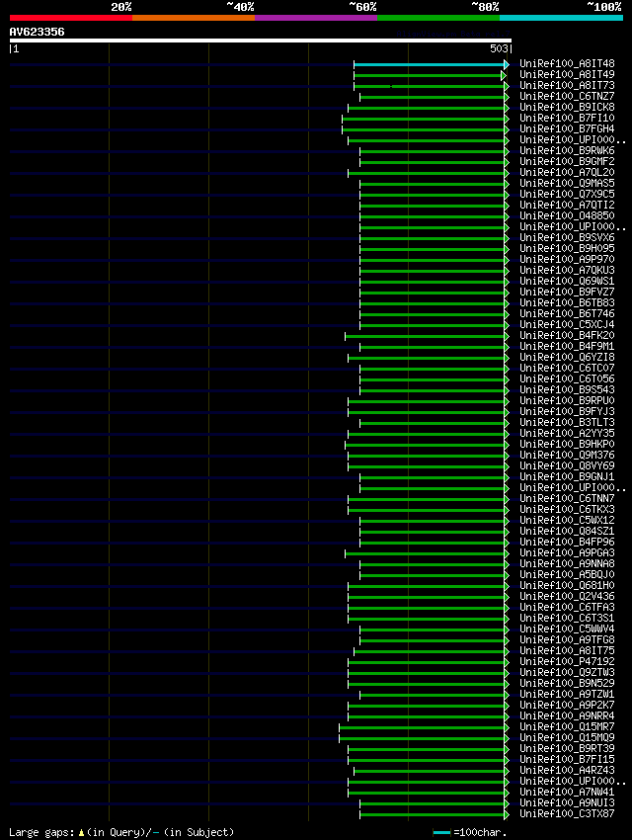Select the UniRef100_A7QL20 label
This screenshot has height=840, width=632.
(x=567, y=173)
